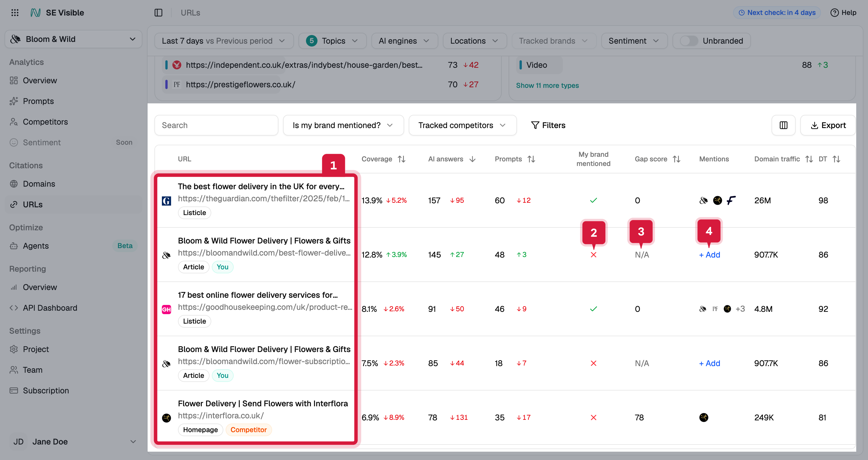Image resolution: width=868 pixels, height=460 pixels.
Task: Sort by DT arrows icon
Action: 836,159
